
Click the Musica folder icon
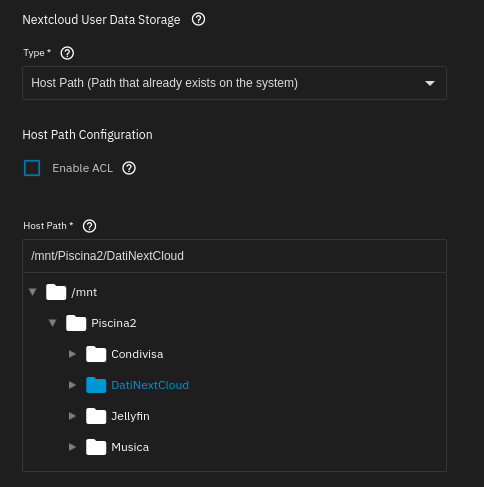pos(96,447)
